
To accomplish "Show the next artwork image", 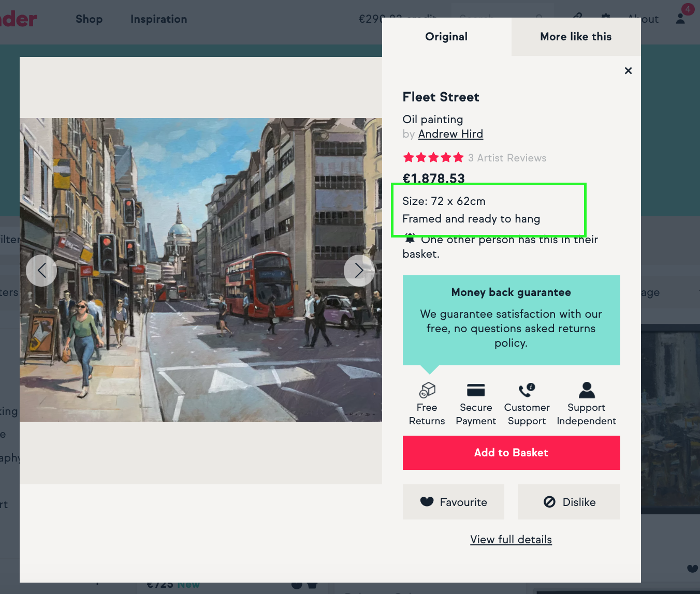I will pyautogui.click(x=359, y=270).
